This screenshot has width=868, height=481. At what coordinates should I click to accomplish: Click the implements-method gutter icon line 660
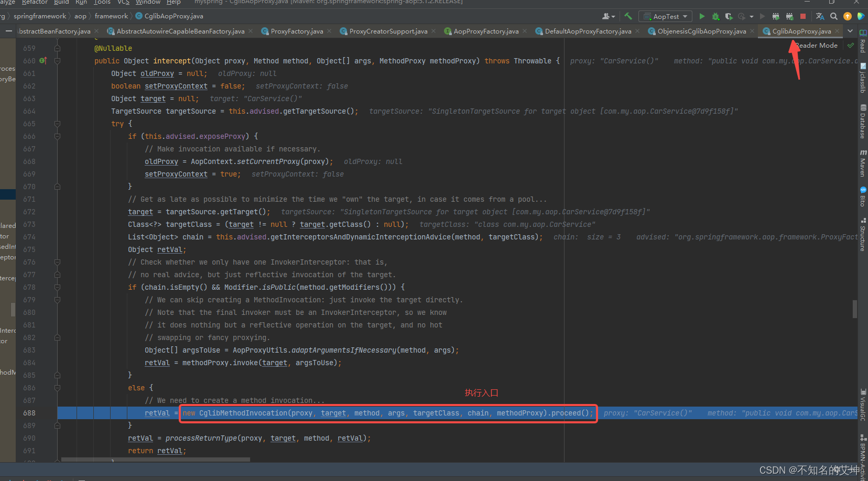click(x=43, y=61)
